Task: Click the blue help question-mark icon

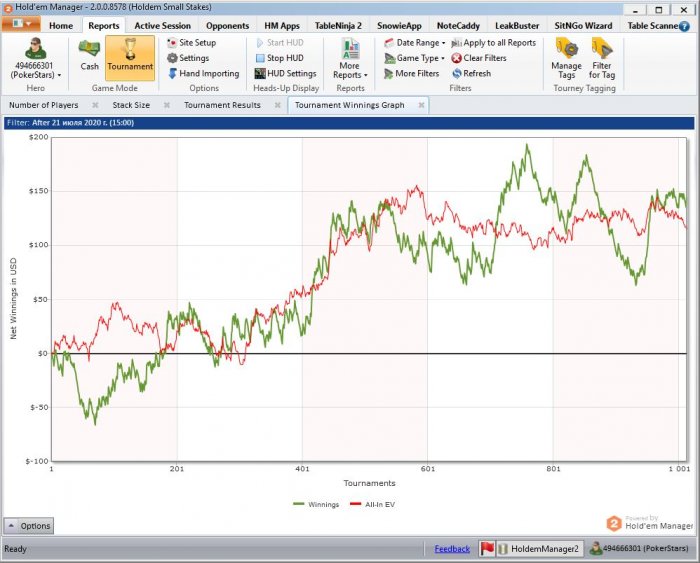Action: [x=684, y=26]
